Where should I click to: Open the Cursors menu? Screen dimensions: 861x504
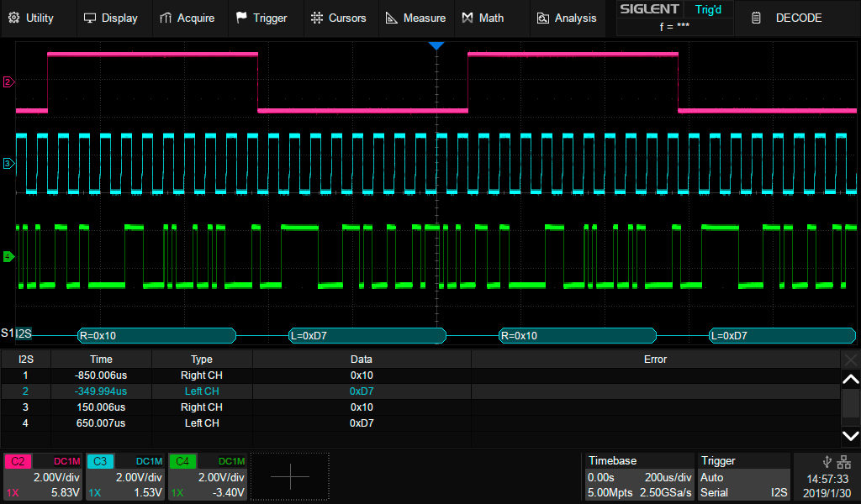point(338,18)
